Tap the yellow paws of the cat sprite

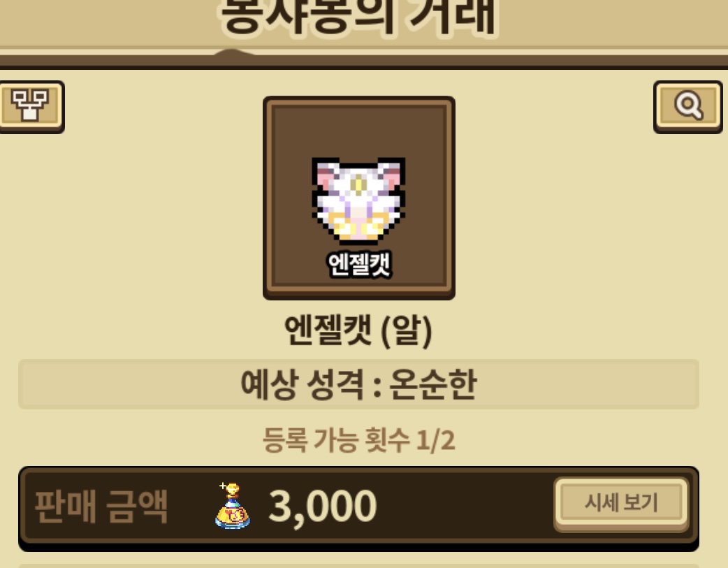point(358,228)
